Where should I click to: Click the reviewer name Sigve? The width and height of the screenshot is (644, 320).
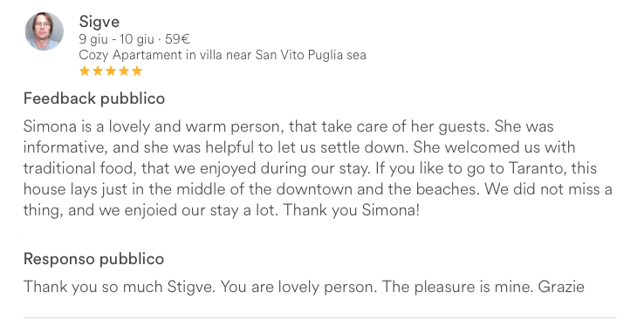99,22
